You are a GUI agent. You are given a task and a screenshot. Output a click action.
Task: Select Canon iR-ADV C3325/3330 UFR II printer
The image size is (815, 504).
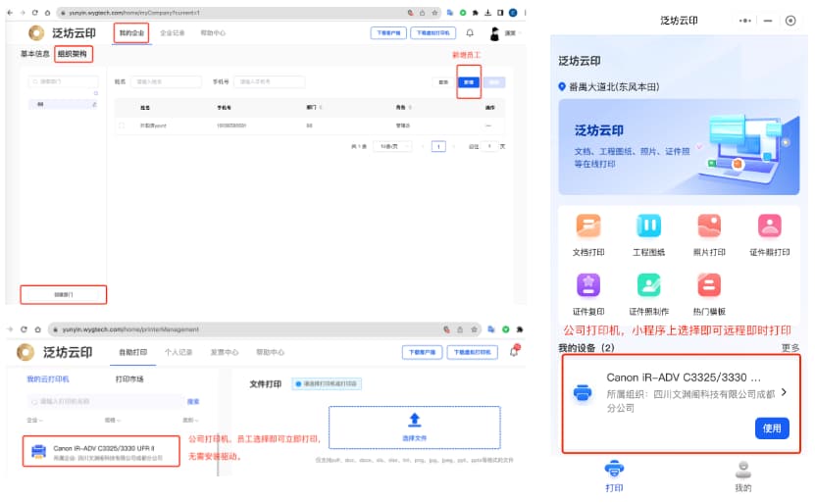[x=101, y=451]
